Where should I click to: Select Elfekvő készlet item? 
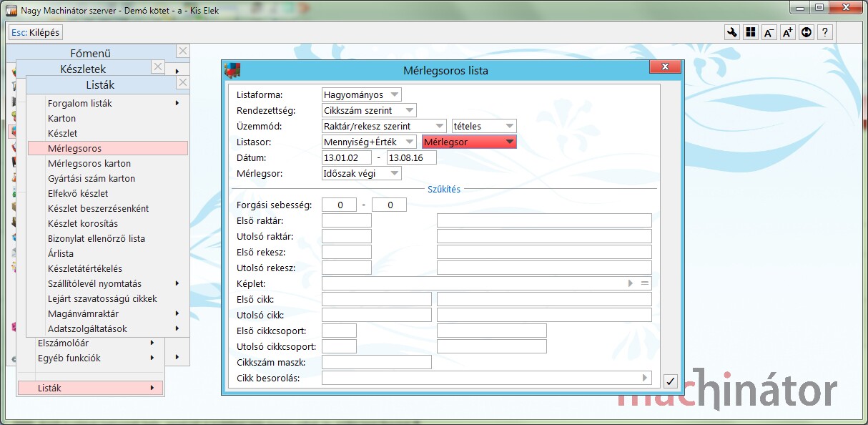pos(108,193)
